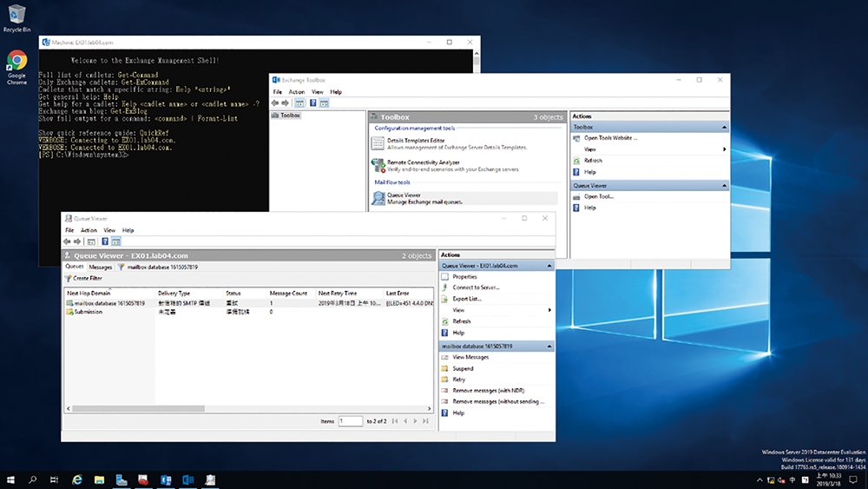This screenshot has width=868, height=489.
Task: Collapse mailbox database actions section
Action: tap(549, 346)
